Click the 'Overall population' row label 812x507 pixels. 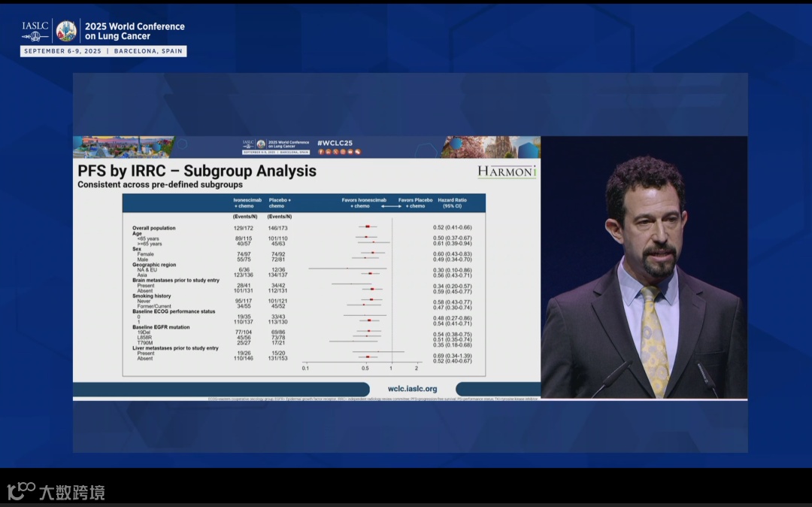pyautogui.click(x=154, y=228)
